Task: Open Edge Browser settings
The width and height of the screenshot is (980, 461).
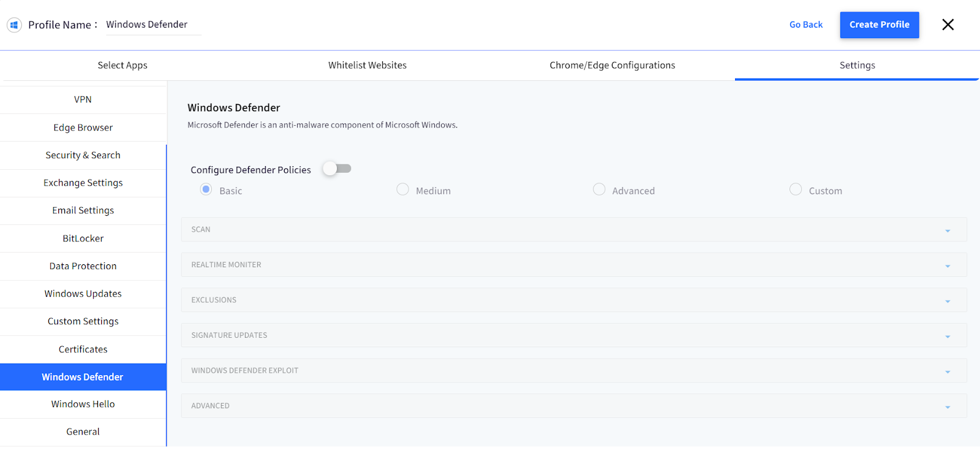Action: pos(83,128)
